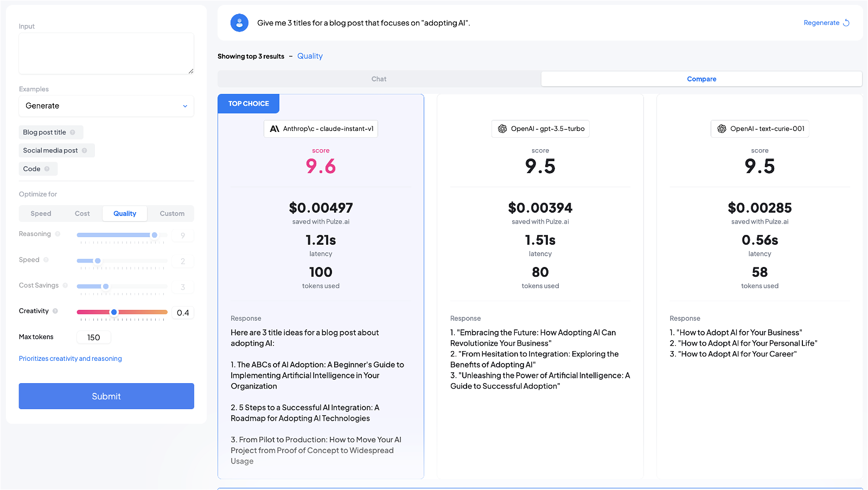Select the Speed optimization option
The image size is (868, 490).
pyautogui.click(x=41, y=214)
